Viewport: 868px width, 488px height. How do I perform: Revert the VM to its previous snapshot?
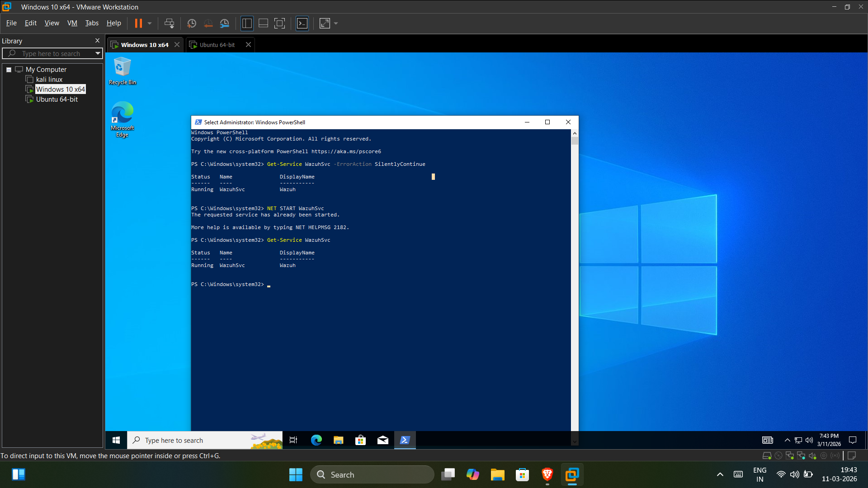pyautogui.click(x=208, y=23)
